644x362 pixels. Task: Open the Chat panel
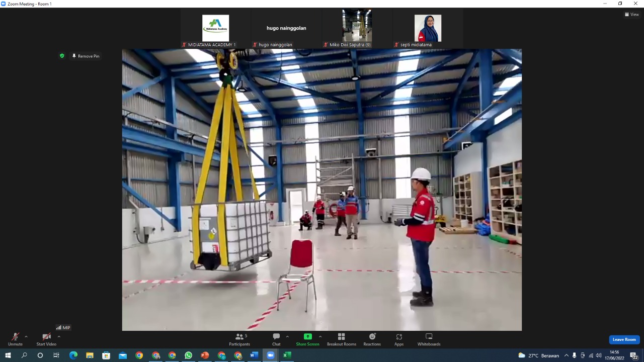(x=276, y=339)
